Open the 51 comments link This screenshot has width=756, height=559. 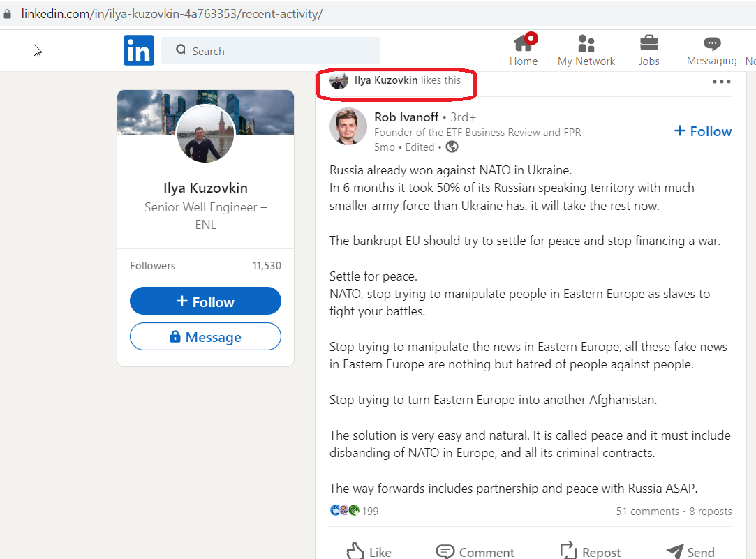pos(647,512)
